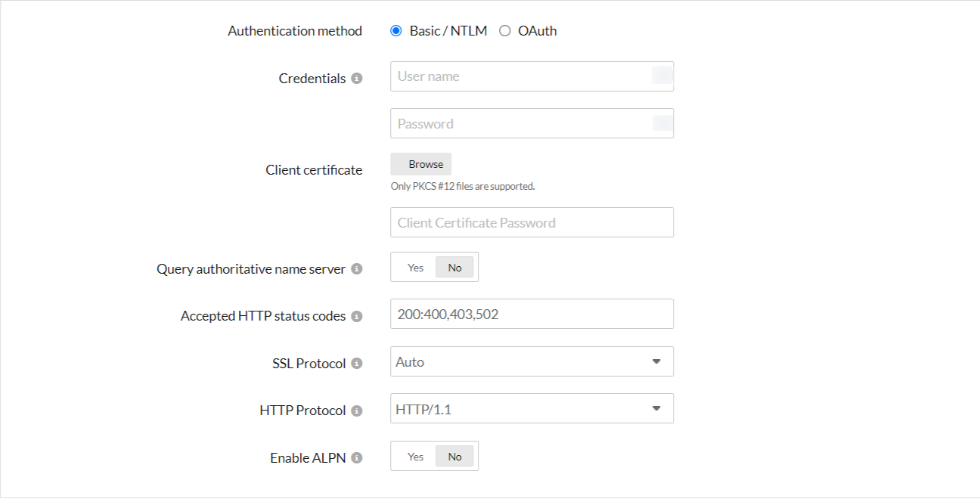Click info icon next to SSL Protocol
This screenshot has height=499, width=980.
(357, 364)
